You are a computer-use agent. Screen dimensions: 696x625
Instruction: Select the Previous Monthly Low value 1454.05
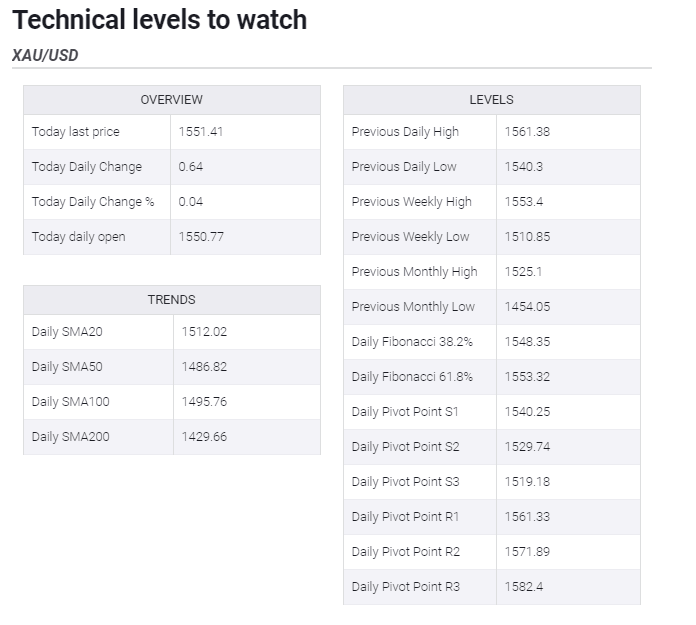pyautogui.click(x=527, y=307)
